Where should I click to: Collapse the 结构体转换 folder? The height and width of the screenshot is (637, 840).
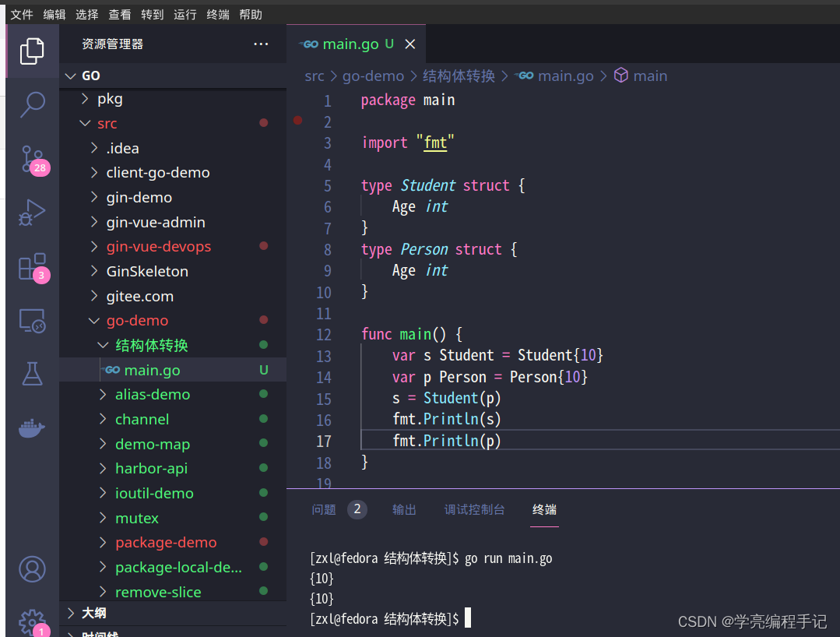[103, 345]
